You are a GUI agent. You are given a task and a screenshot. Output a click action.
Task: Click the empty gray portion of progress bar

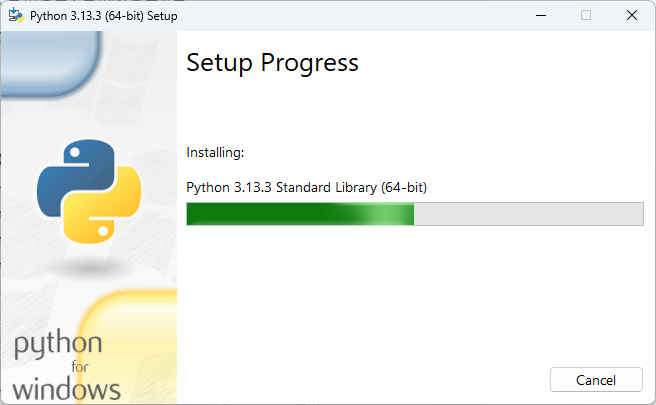pyautogui.click(x=528, y=214)
